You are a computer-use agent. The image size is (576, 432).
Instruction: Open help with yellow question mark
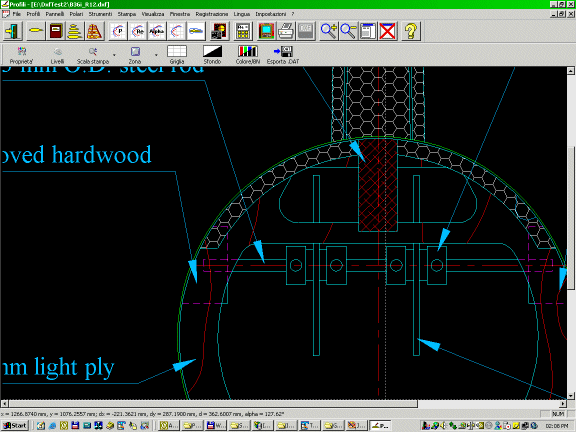(x=411, y=31)
